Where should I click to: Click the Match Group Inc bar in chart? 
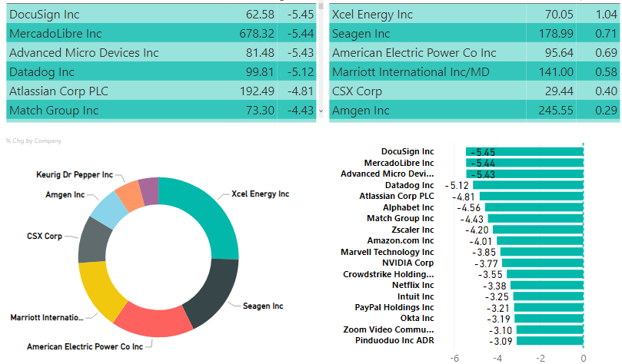point(536,218)
